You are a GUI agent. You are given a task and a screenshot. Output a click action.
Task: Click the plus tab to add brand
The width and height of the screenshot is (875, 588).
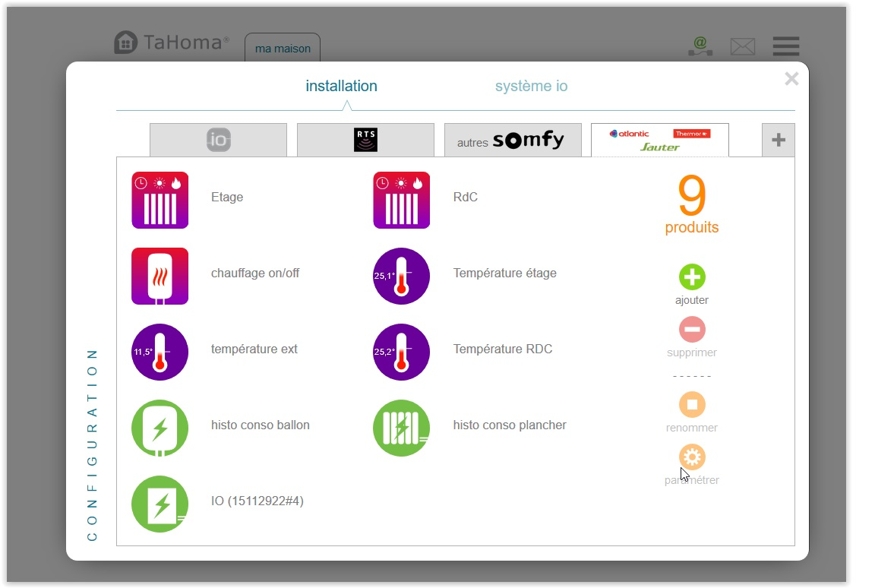pos(778,140)
